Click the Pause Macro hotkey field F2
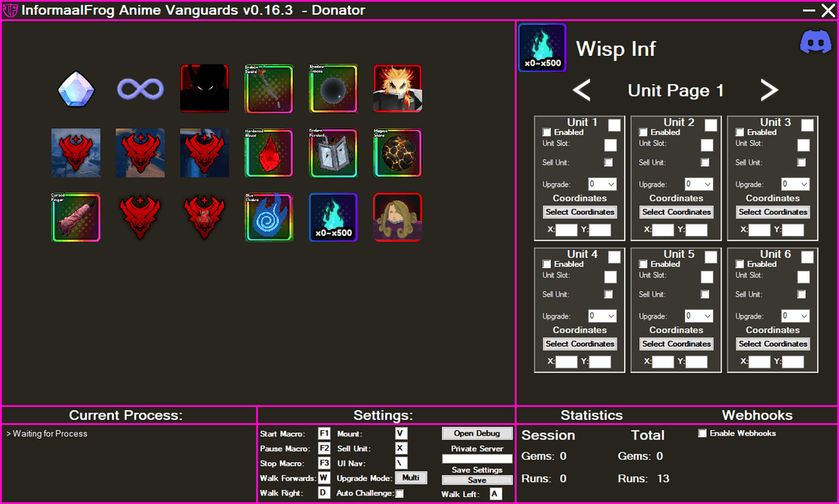The image size is (839, 504). (324, 448)
